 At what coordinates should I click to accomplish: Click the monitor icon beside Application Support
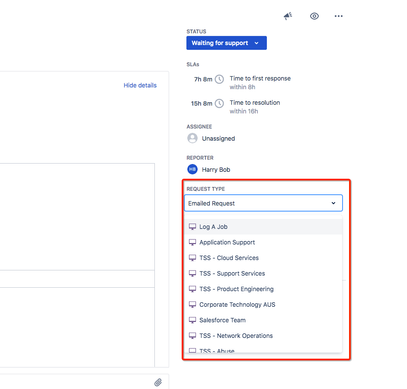192,242
